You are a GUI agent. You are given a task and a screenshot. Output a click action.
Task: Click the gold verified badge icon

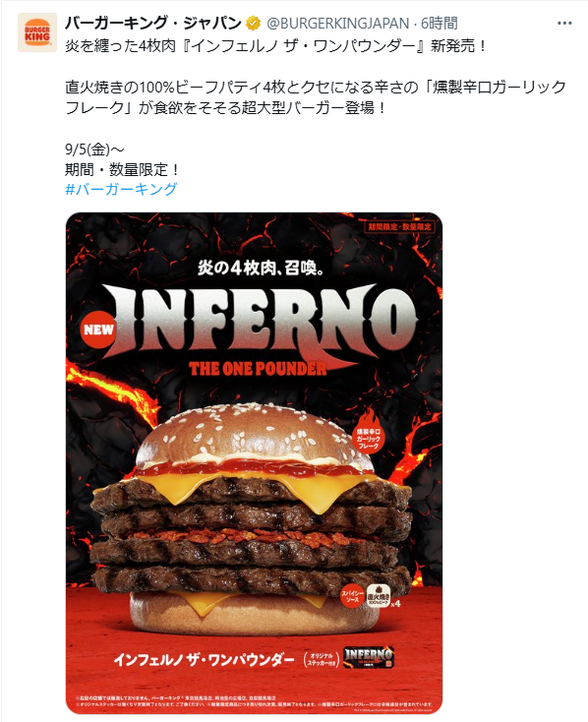(253, 23)
